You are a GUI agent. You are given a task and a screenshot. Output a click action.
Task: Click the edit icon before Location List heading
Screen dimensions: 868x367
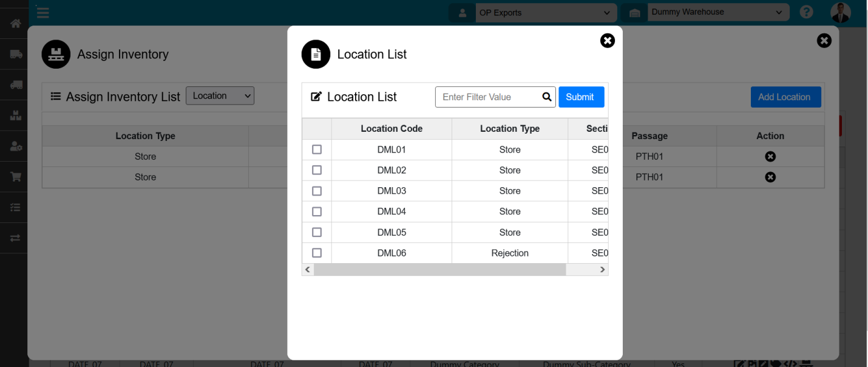(316, 97)
